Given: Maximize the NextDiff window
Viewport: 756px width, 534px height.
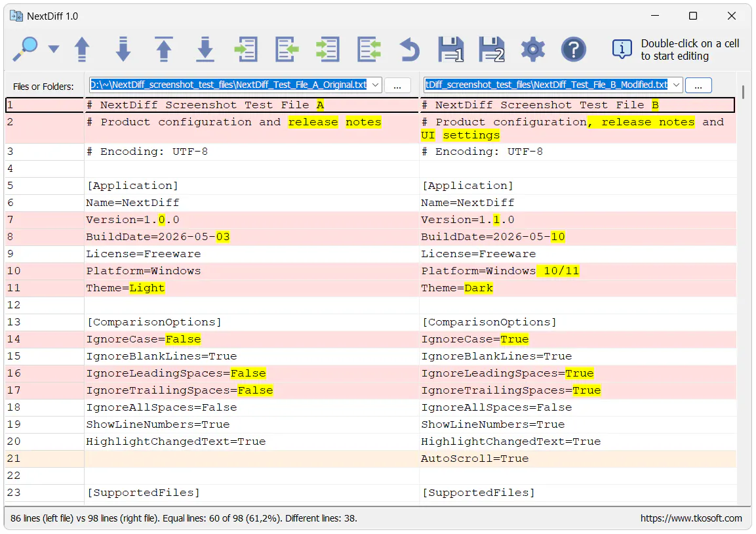Looking at the screenshot, I should click(x=693, y=16).
